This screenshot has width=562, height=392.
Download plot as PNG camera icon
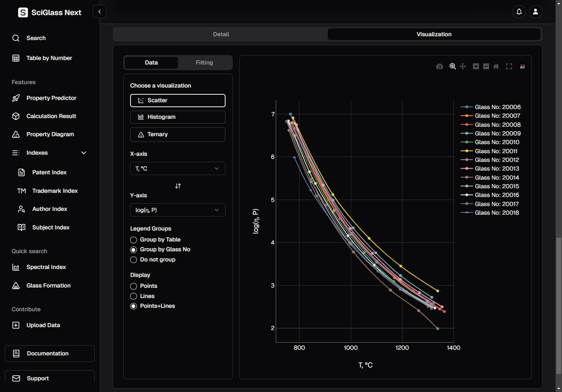[439, 66]
